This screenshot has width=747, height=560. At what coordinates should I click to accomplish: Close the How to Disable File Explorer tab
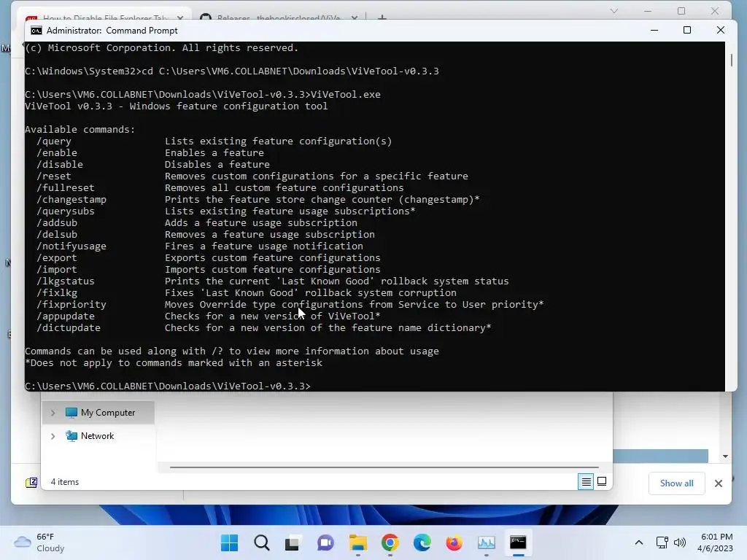point(179,17)
